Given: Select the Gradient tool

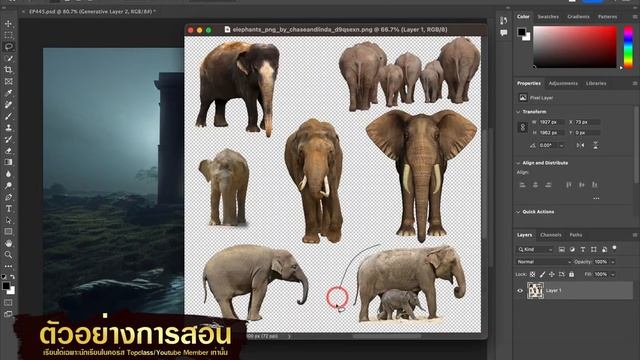Looking at the screenshot, I should coord(8,162).
